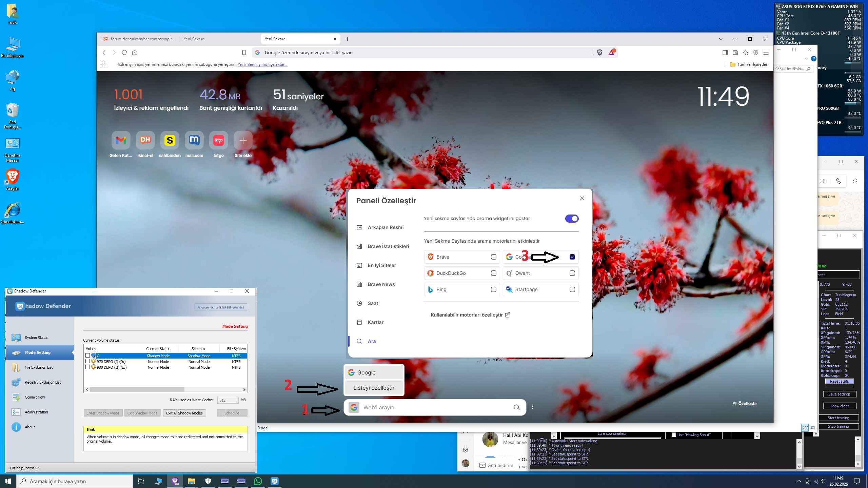868x488 pixels.
Task: Toggle arama widget'ını göster switch
Action: 572,219
